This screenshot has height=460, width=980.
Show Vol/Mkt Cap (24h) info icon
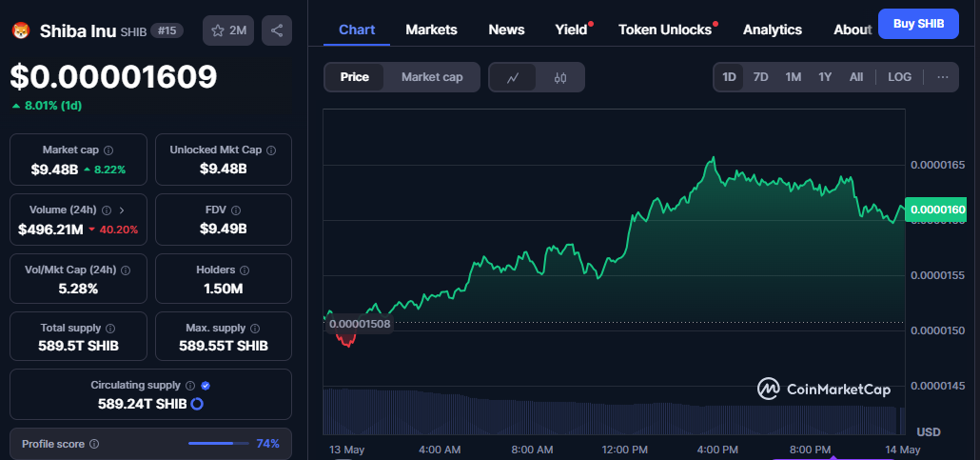pyautogui.click(x=126, y=270)
